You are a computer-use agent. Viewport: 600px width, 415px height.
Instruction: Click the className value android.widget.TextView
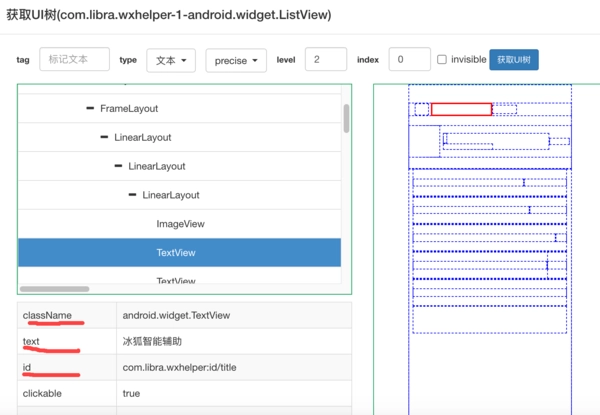point(176,315)
